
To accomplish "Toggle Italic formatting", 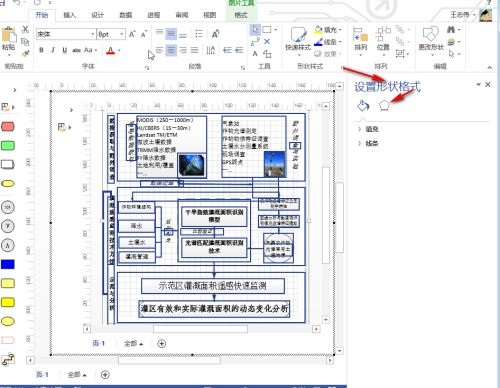I will pos(53,50).
